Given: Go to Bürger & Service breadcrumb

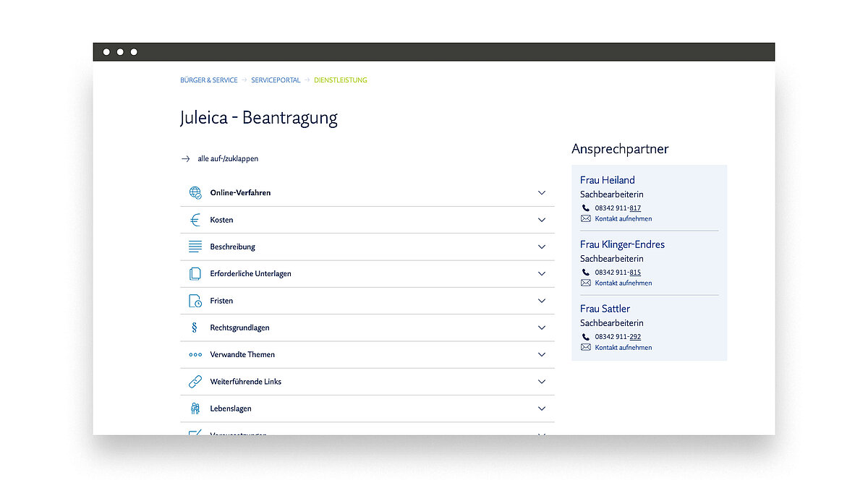Looking at the screenshot, I should [x=209, y=80].
